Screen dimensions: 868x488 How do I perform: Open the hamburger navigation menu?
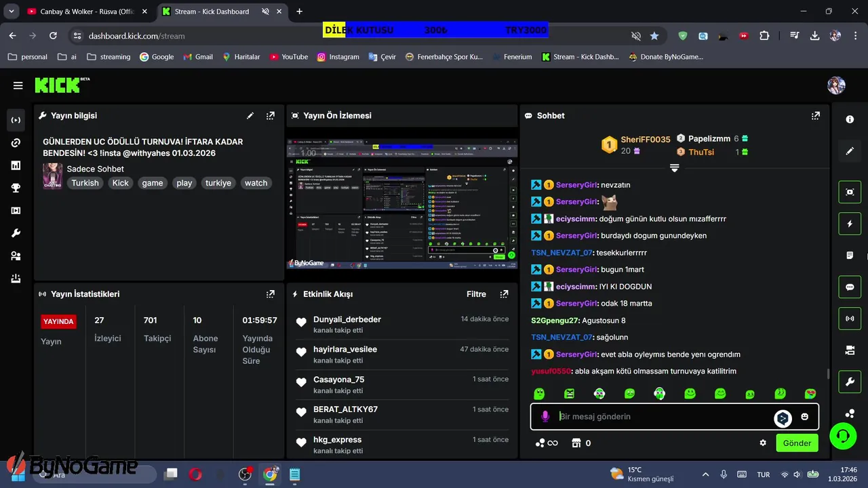(x=18, y=85)
